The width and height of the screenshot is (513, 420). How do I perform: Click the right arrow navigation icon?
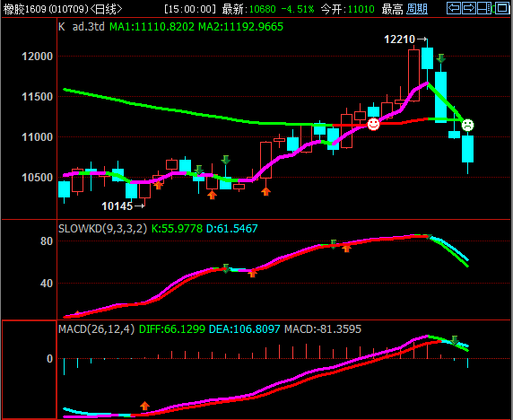point(469,8)
